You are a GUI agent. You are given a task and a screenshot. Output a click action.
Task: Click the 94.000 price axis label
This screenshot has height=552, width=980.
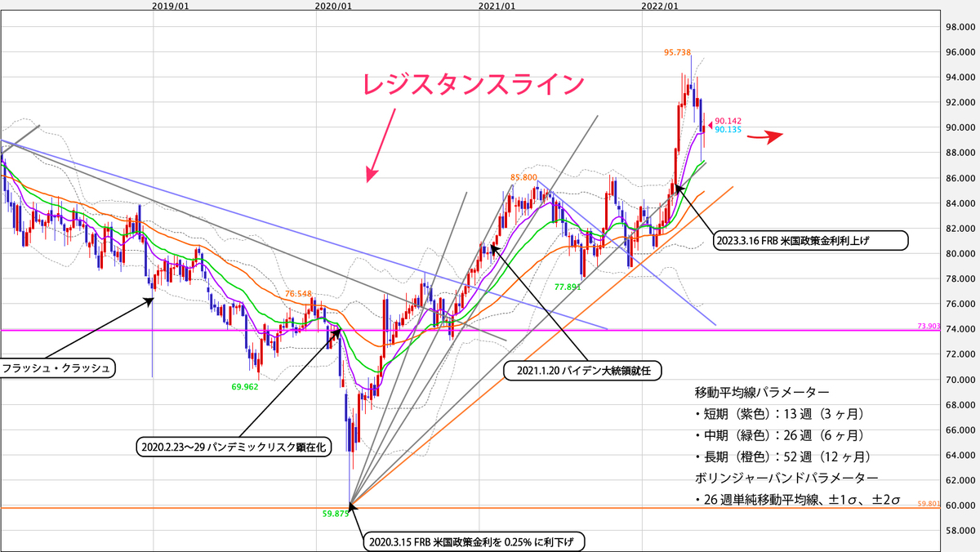tap(960, 77)
